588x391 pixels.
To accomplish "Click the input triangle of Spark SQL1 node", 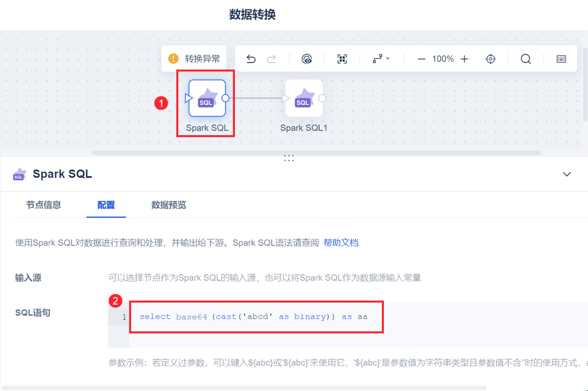I will tap(286, 98).
